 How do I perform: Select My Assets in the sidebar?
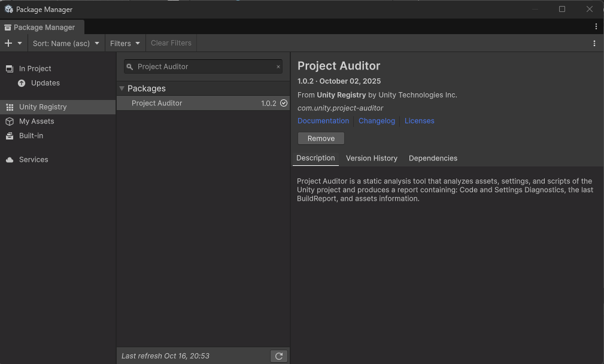click(x=58, y=122)
